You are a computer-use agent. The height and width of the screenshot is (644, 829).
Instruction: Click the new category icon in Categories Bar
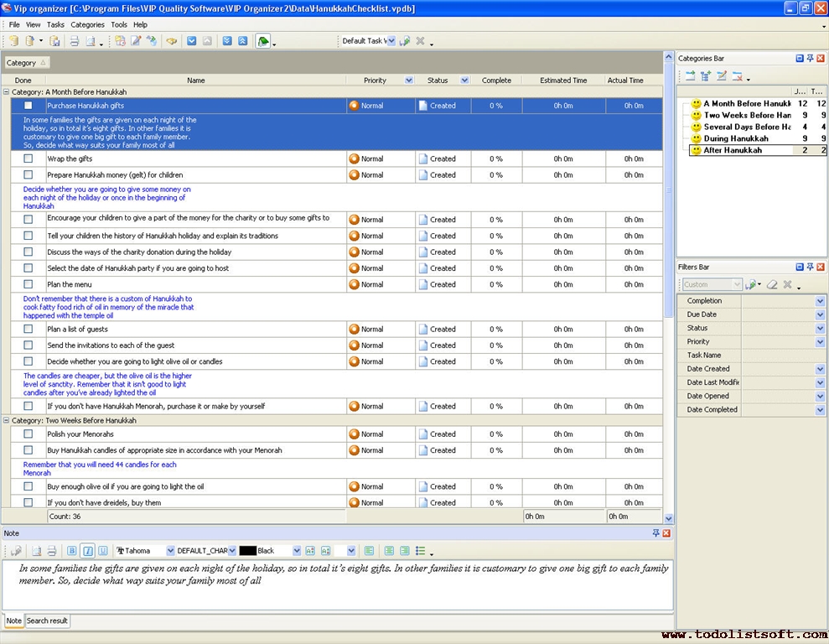click(690, 76)
